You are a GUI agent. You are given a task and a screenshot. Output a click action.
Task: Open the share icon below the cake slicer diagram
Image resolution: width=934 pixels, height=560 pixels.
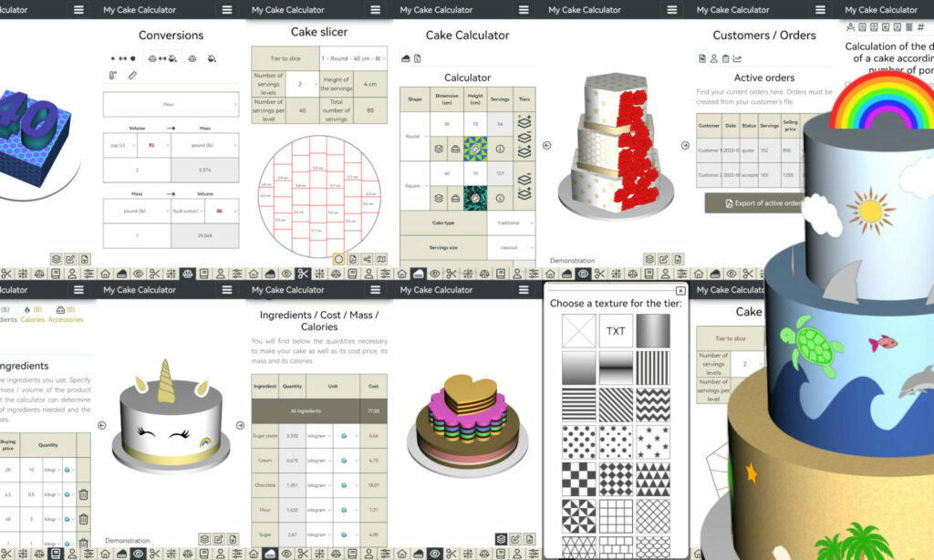[x=368, y=258]
